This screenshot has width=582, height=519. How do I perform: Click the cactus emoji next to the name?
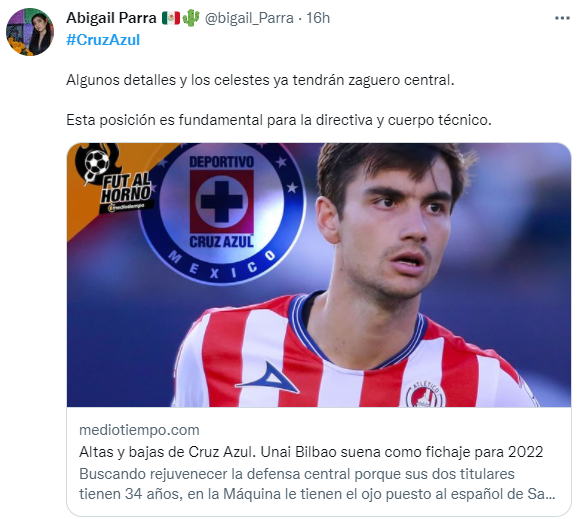click(191, 18)
